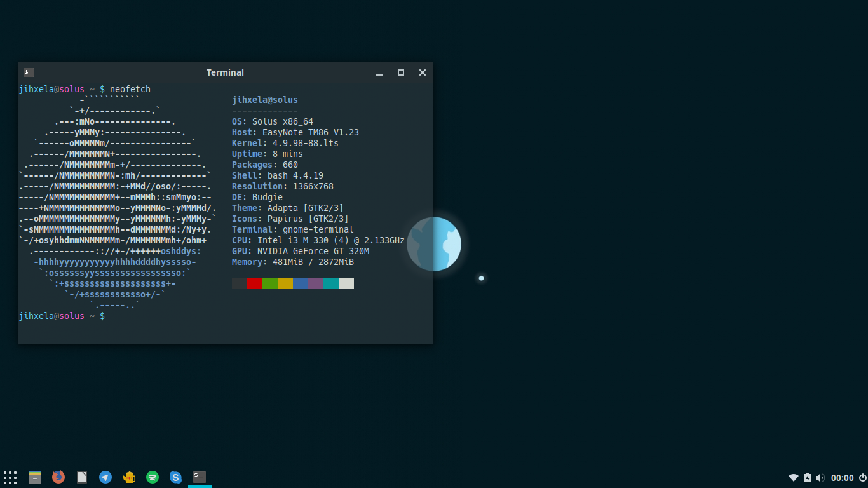Click the 'Kernel: 4.9.98-88.lts' line

pos(285,143)
